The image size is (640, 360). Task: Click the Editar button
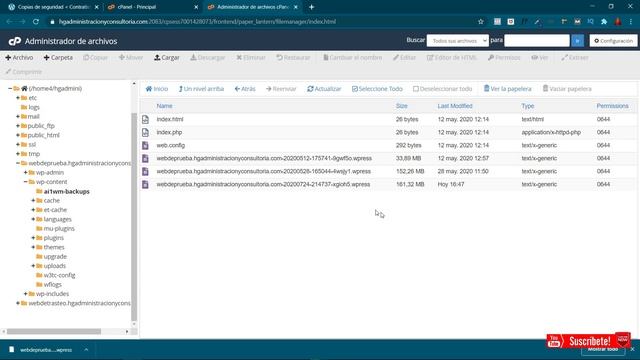[404, 58]
